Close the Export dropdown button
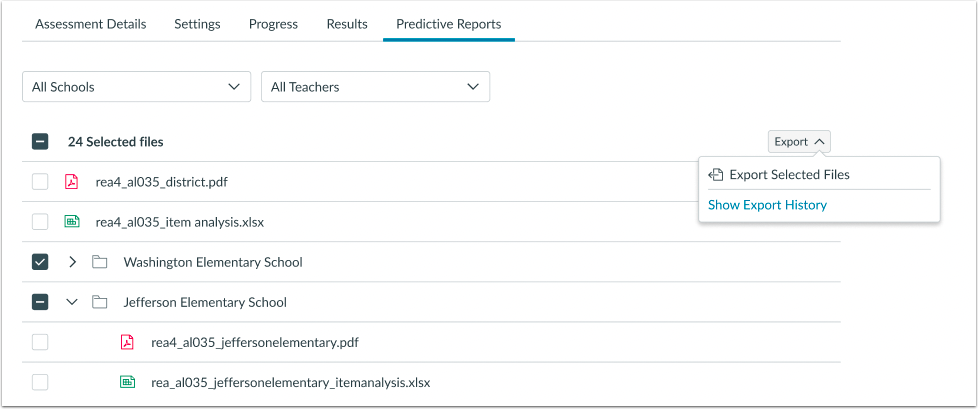This screenshot has height=409, width=978. tap(799, 142)
